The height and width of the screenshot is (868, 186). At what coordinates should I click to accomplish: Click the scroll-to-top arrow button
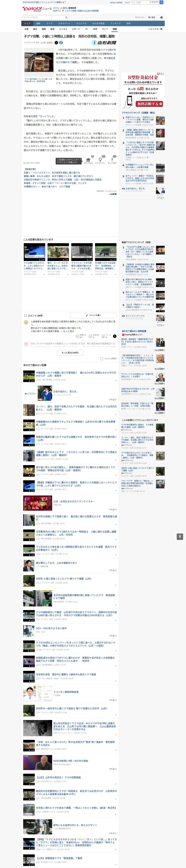(180, 537)
